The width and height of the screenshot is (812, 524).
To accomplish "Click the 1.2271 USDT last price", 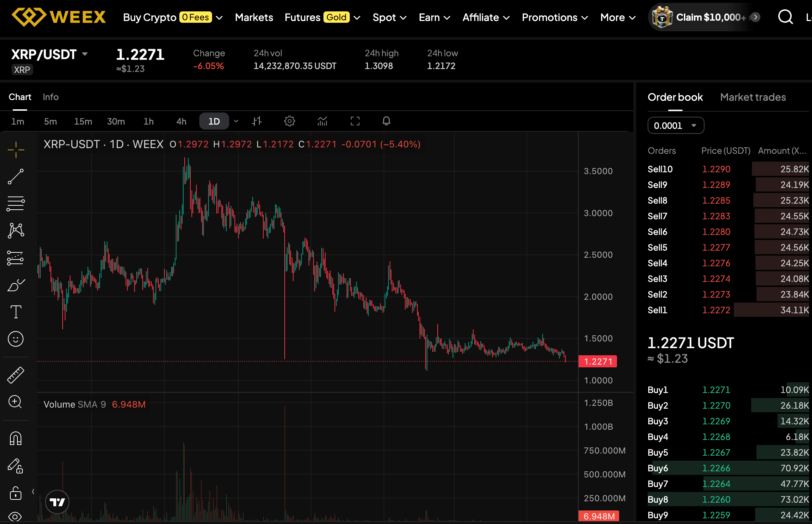I will (x=690, y=343).
